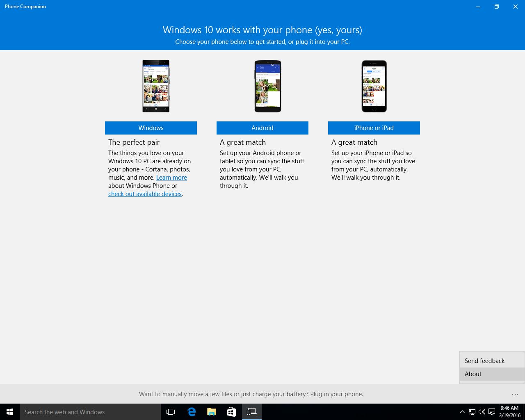Focus the Search the web and Windows box
The height and width of the screenshot is (420, 525).
tap(90, 412)
